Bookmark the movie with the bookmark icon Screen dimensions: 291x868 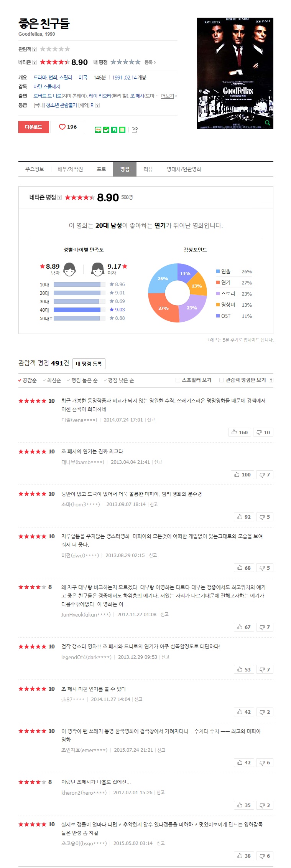pyautogui.click(x=114, y=130)
